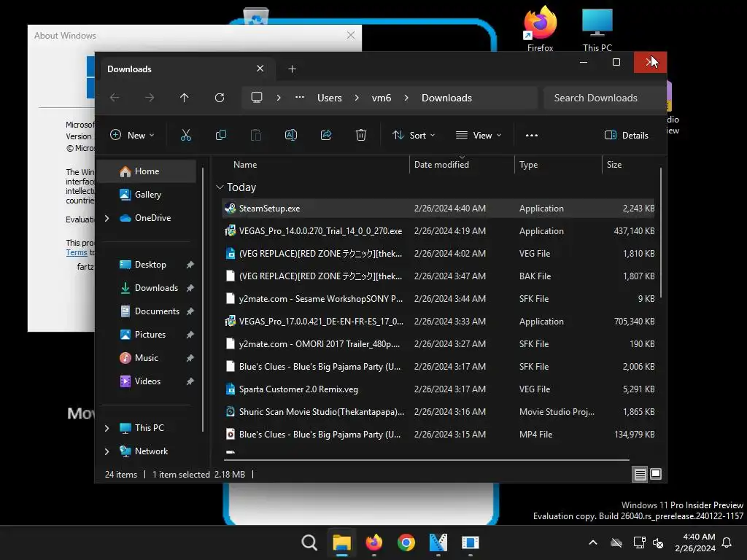This screenshot has width=747, height=560.
Task: Click the horizontal scrollbar of file list
Action: coord(426,460)
